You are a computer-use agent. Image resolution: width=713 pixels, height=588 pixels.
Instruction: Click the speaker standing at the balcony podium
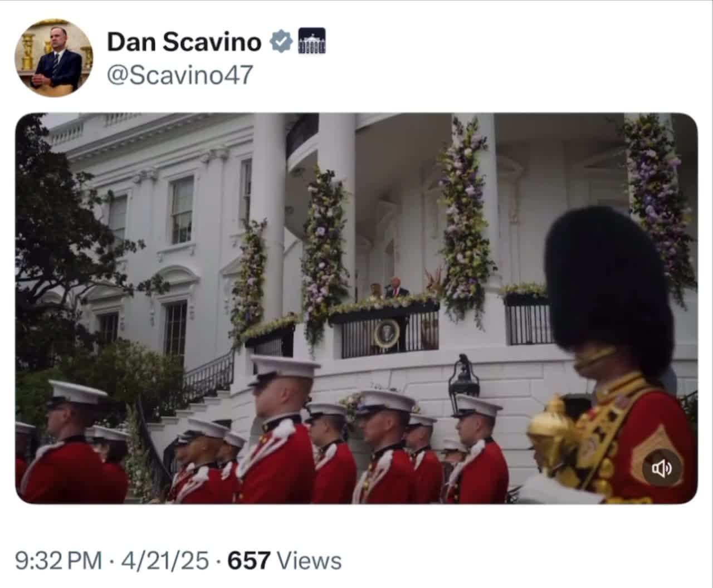[397, 287]
